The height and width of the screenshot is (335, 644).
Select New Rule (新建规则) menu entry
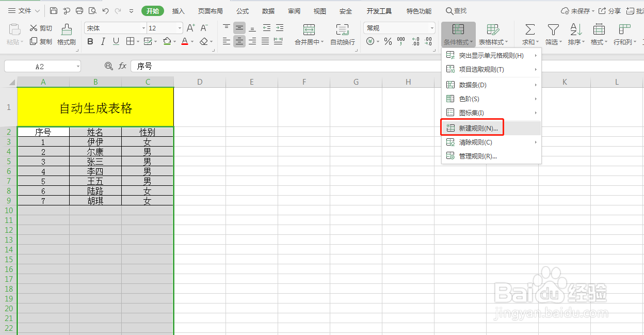click(491, 128)
